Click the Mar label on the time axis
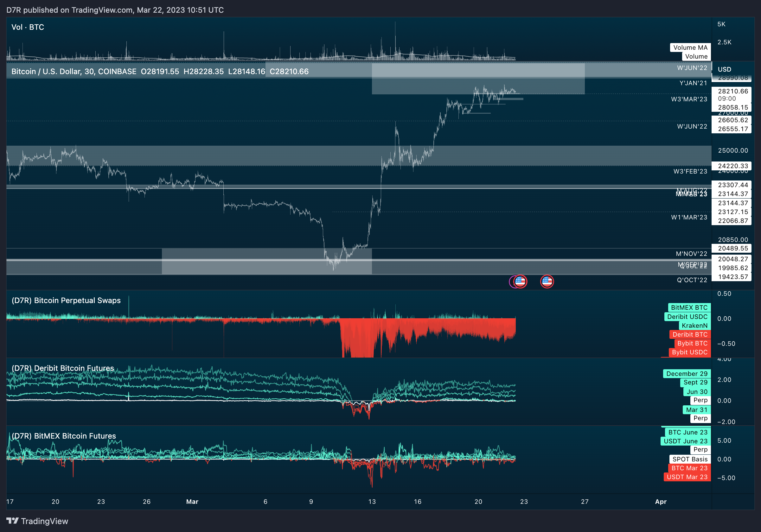Image resolution: width=761 pixels, height=532 pixels. (x=192, y=502)
